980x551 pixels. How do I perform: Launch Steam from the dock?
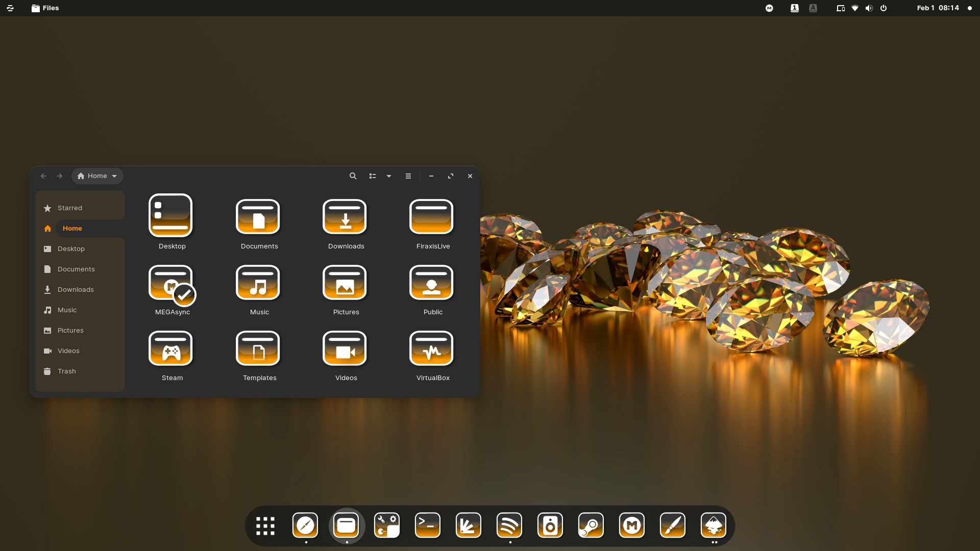[x=591, y=525]
